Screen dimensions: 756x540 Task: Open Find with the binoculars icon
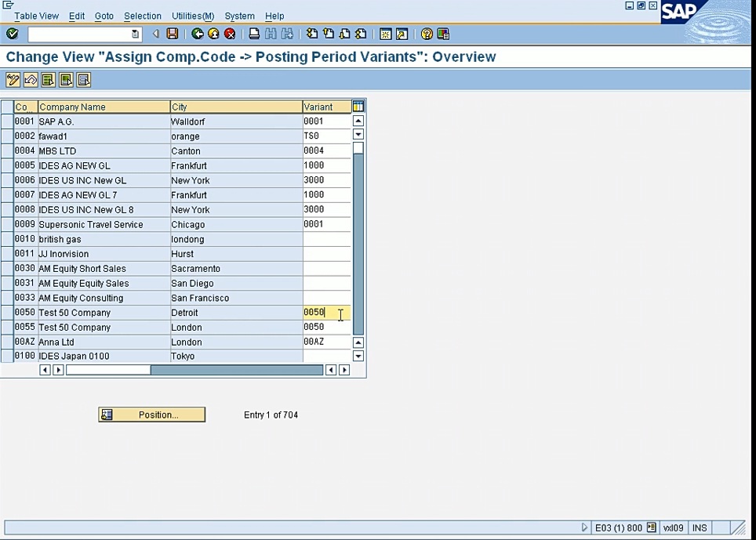click(271, 34)
